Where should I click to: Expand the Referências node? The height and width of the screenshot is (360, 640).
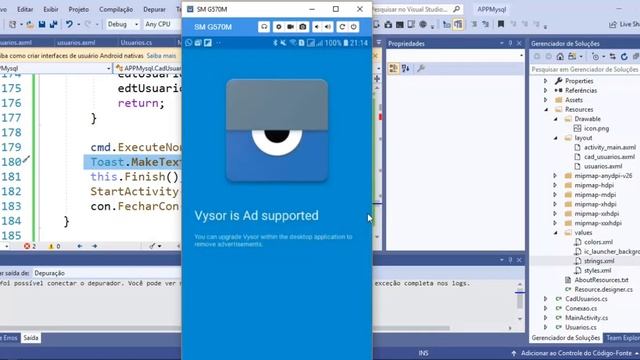546,90
